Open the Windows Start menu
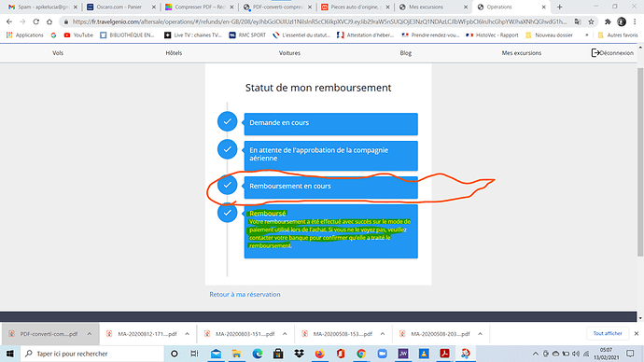Screen dimensions: 644x362 [10, 354]
